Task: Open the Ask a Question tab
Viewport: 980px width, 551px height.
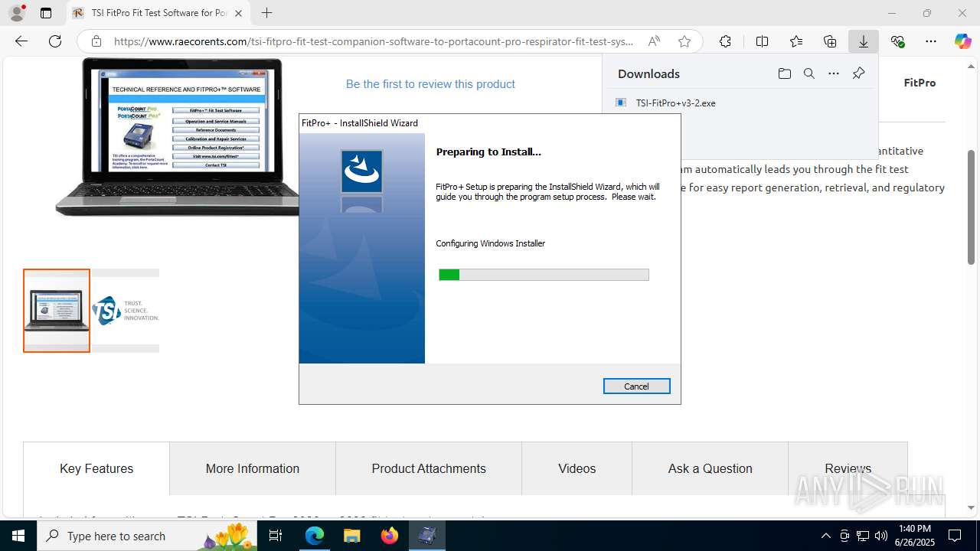Action: [710, 468]
